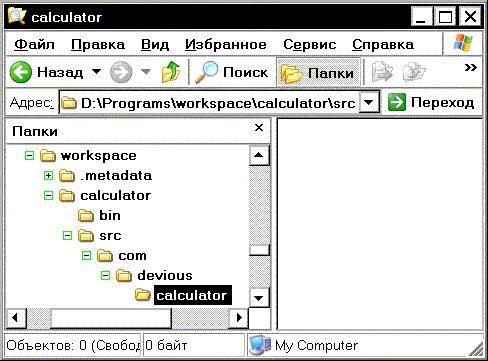Collapse the calculator project tree node
Image resolution: width=488 pixels, height=361 pixels.
(x=48, y=195)
